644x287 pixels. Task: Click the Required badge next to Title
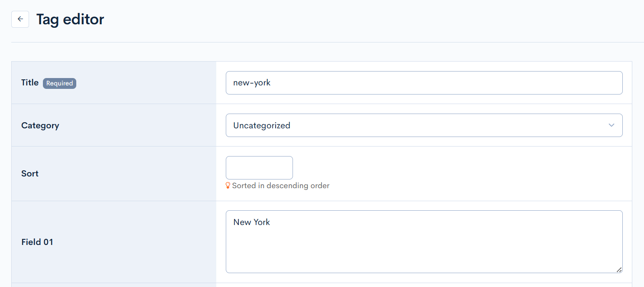59,83
